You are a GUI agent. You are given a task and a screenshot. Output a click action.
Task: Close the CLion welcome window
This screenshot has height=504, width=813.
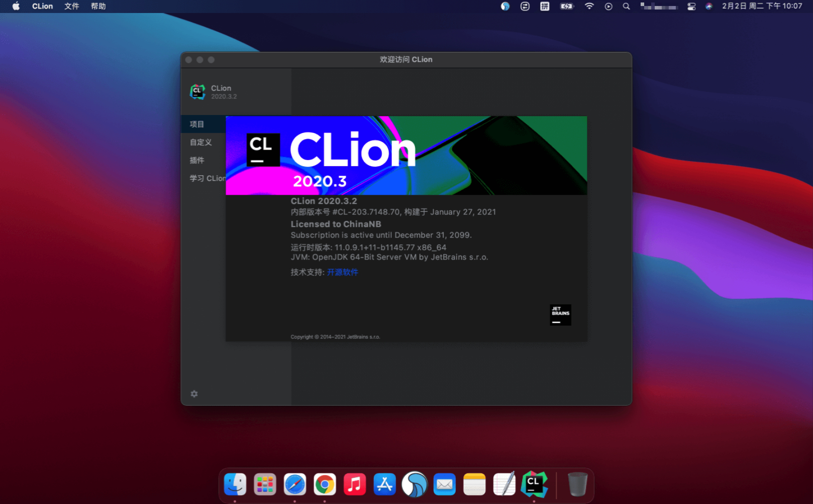click(189, 60)
